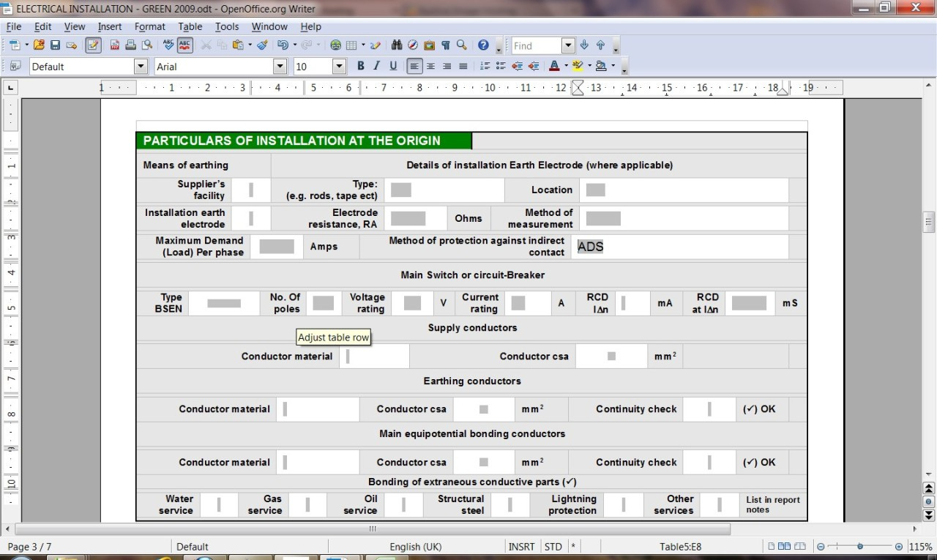Open the paragraph style Default dropdown
The image size is (937, 560).
(x=141, y=66)
